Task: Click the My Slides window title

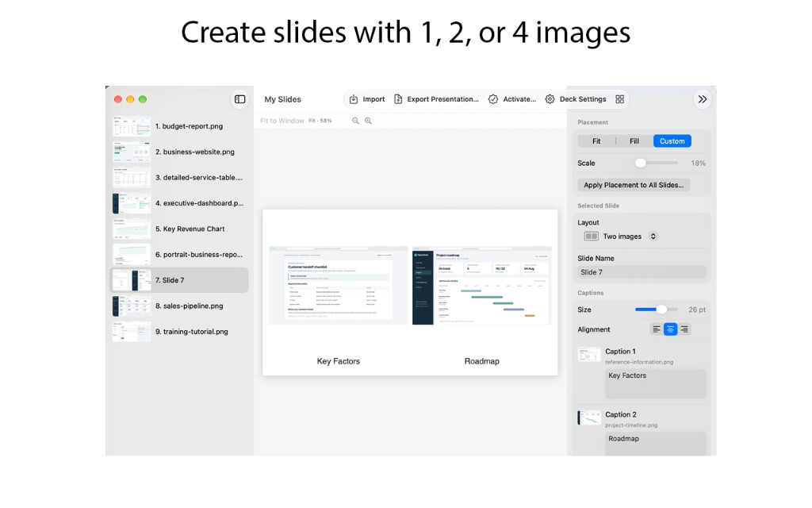Action: 283,99
